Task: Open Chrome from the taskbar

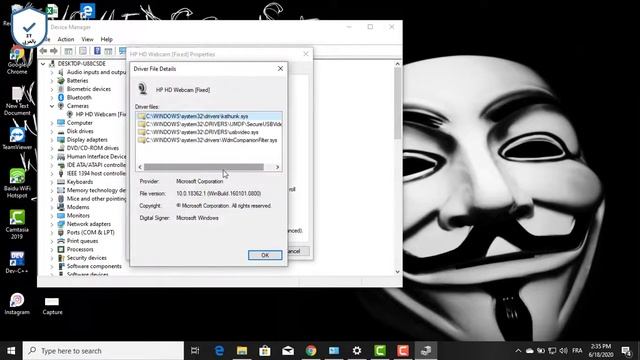Action: pos(311,351)
